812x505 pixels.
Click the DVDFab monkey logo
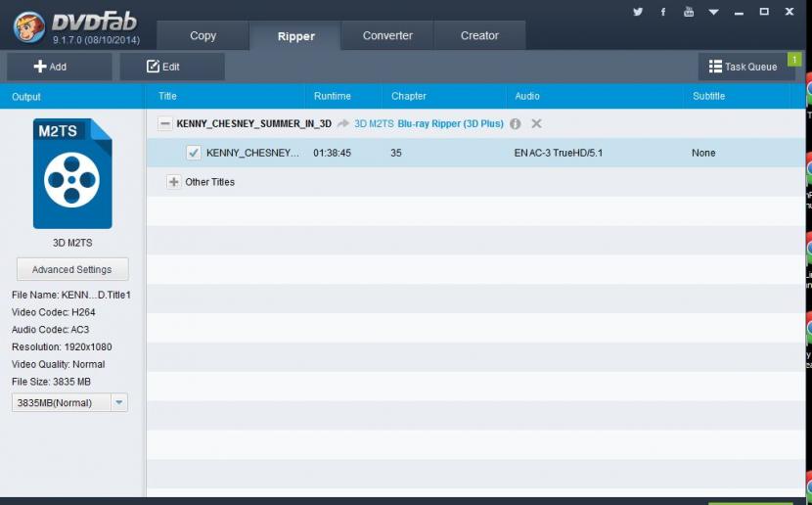[29, 27]
